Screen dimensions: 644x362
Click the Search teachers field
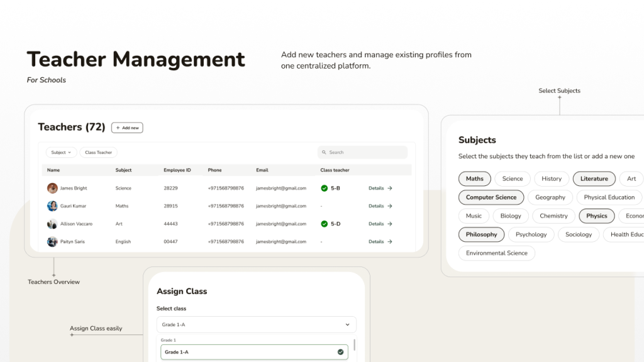tap(362, 152)
